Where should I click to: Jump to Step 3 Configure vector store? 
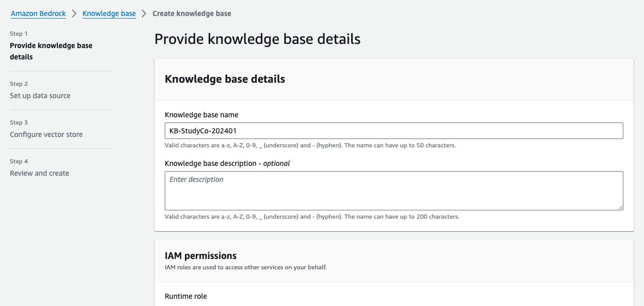click(46, 134)
